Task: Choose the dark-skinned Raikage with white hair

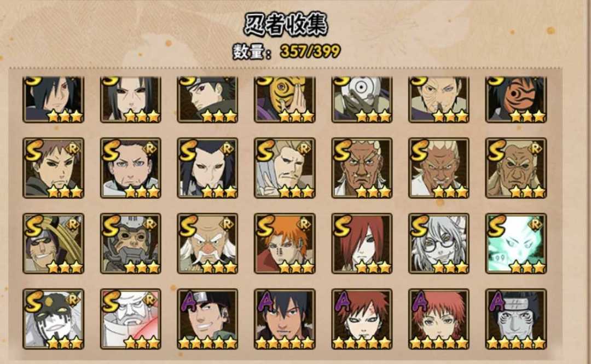Action: click(x=362, y=168)
